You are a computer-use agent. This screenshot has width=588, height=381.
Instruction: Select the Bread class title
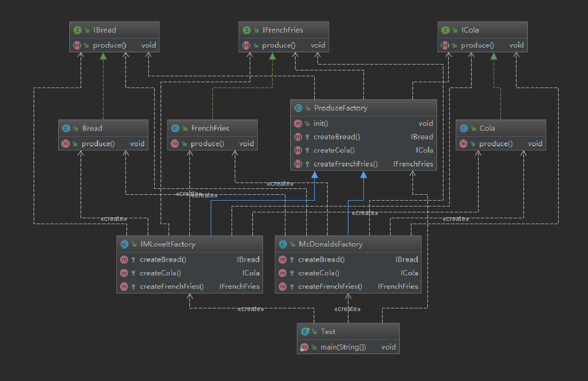92,128
